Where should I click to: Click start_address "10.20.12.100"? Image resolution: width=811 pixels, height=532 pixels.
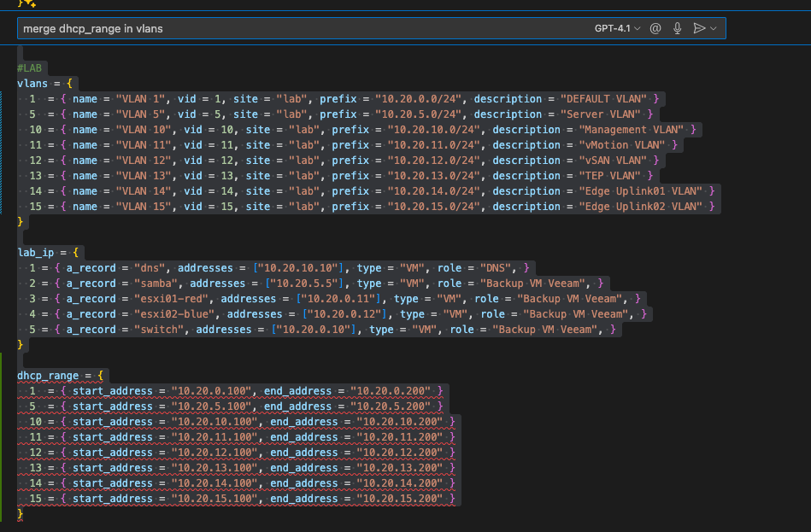coord(215,453)
